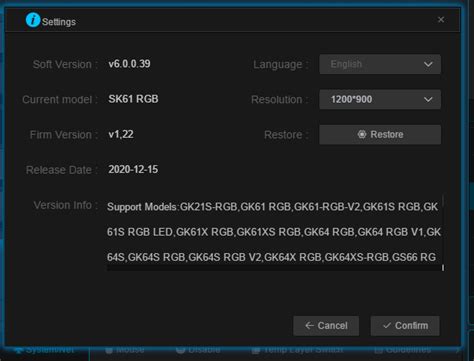Click the Restore label left of the button
Screen dimensions: 474x361
(286, 135)
